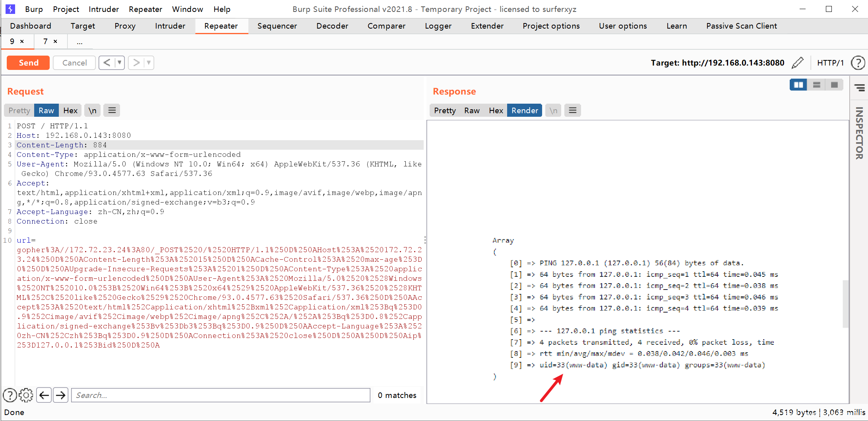The height and width of the screenshot is (421, 868).
Task: Toggle non-printable characters in the Request
Action: pyautogui.click(x=92, y=110)
